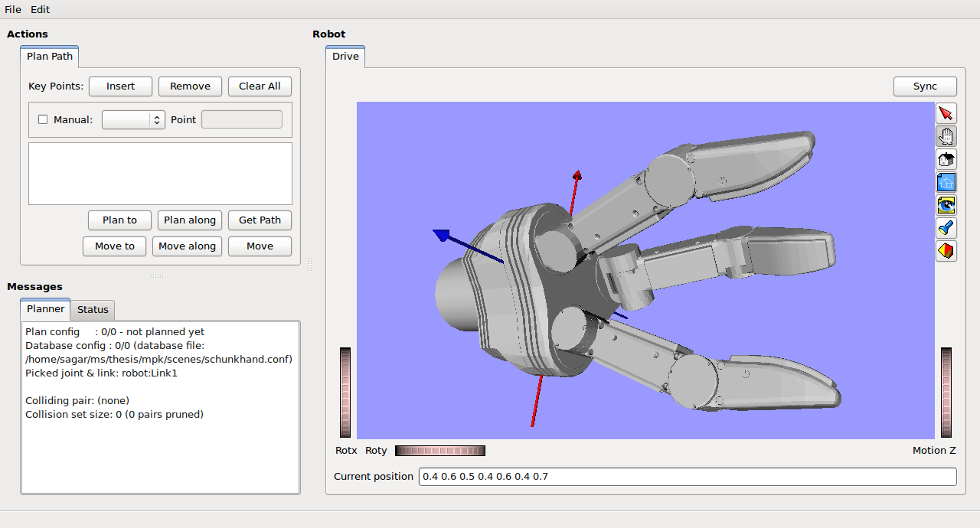Click the blue set home position icon
Viewport: 980px width, 528px height.
pos(946,182)
